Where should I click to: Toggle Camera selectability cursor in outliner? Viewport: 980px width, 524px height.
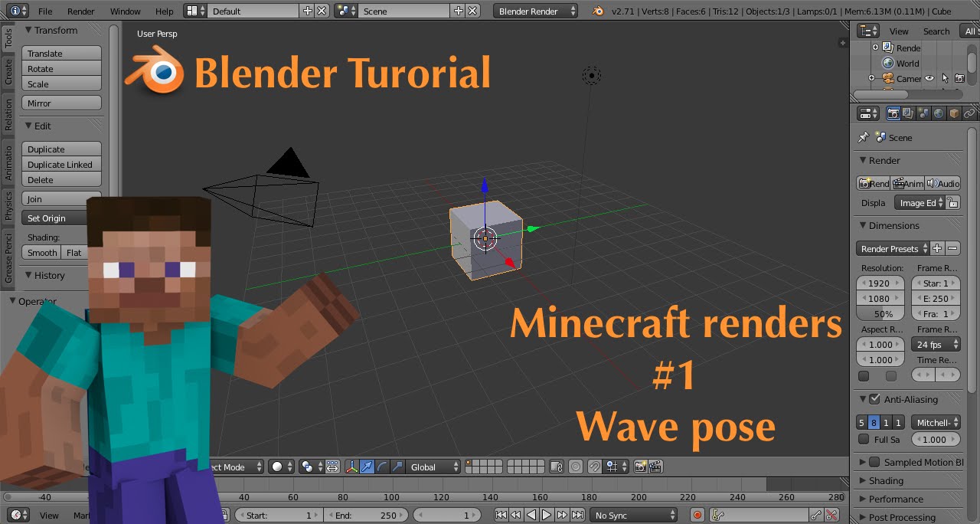pos(945,78)
